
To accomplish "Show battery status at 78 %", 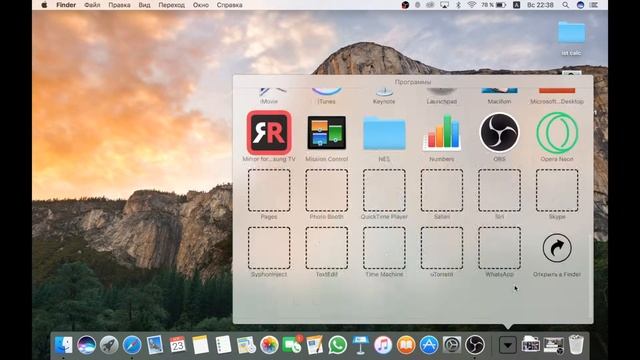I will click(494, 5).
